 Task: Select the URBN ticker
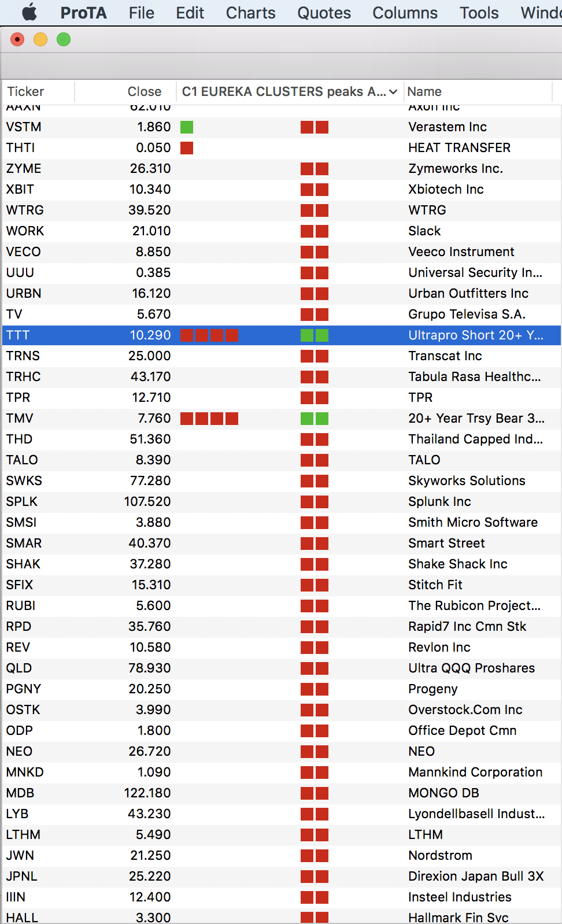point(24,294)
